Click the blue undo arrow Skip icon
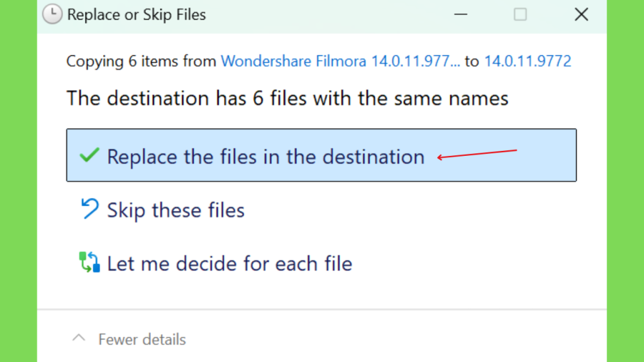 [x=89, y=209]
